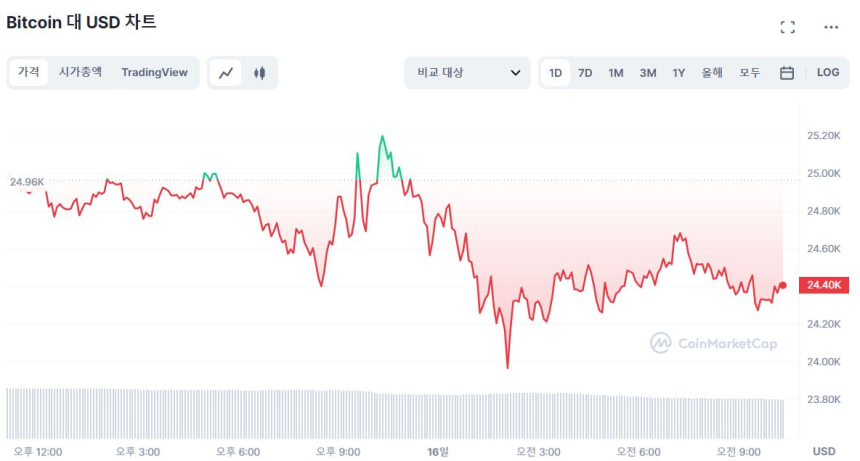Click the chevron on the compare dropdown
The width and height of the screenshot is (860, 461).
516,73
